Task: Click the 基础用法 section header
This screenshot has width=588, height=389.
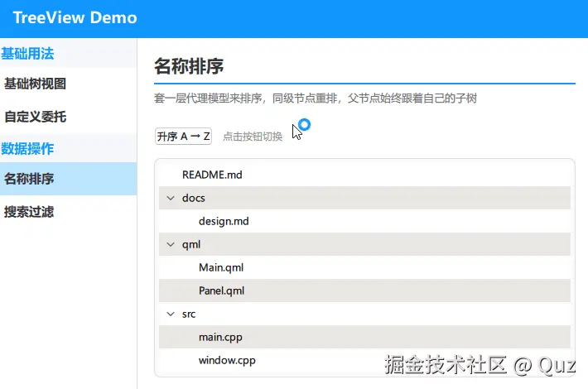Action: coord(27,54)
